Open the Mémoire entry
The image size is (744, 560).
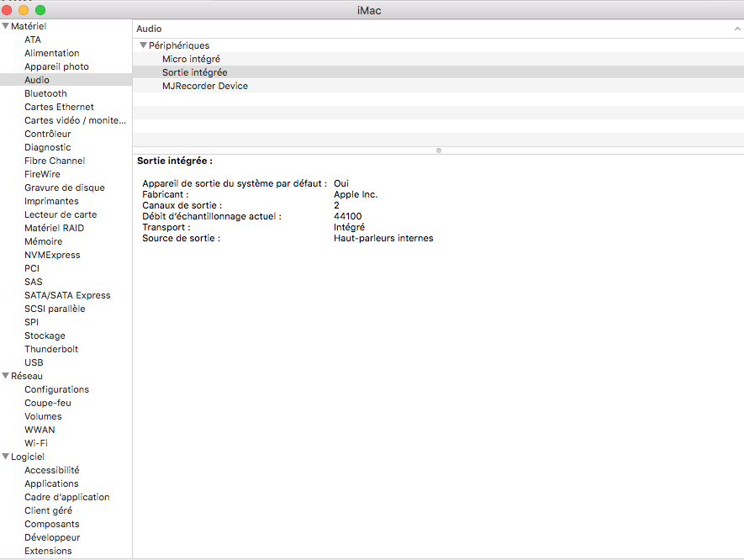[43, 241]
